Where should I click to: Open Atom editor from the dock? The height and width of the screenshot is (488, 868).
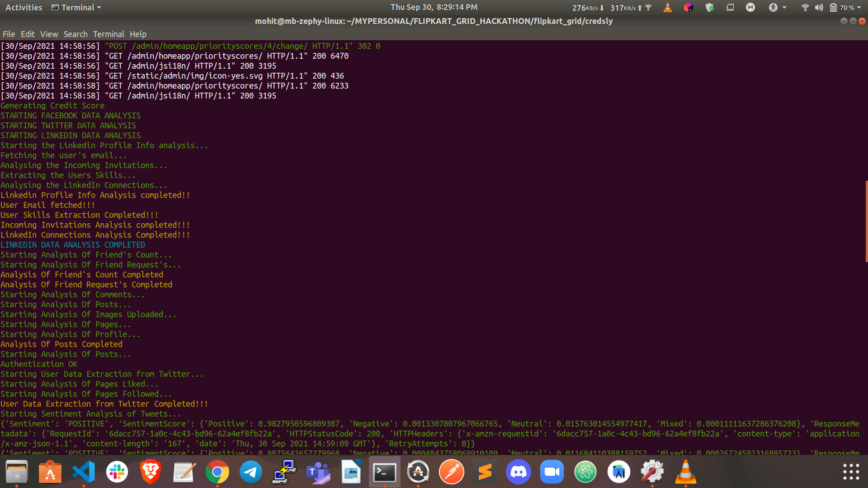pyautogui.click(x=585, y=472)
